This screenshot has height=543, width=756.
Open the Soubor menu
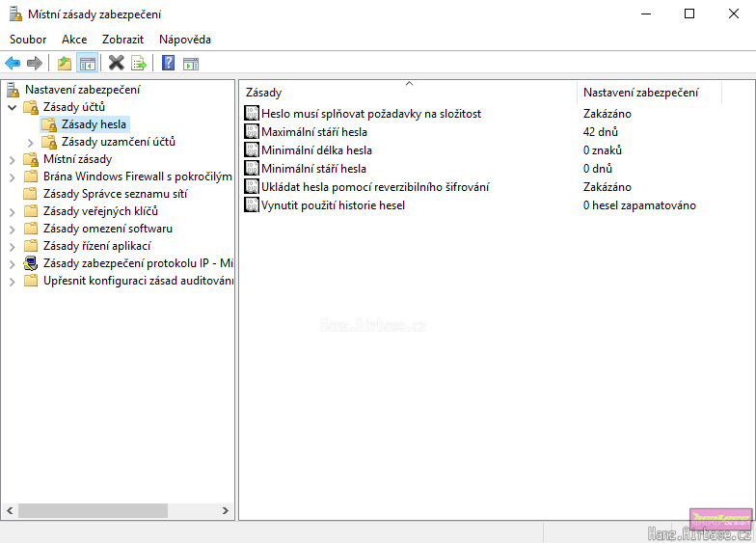(x=28, y=40)
